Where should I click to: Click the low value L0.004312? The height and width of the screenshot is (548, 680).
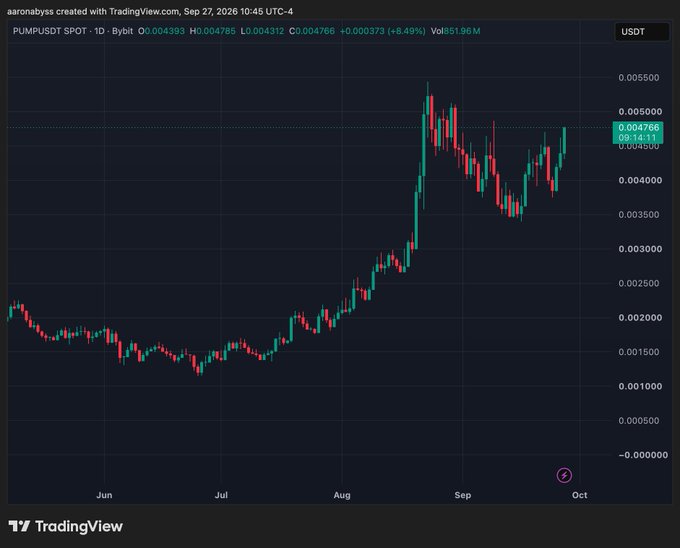point(262,31)
